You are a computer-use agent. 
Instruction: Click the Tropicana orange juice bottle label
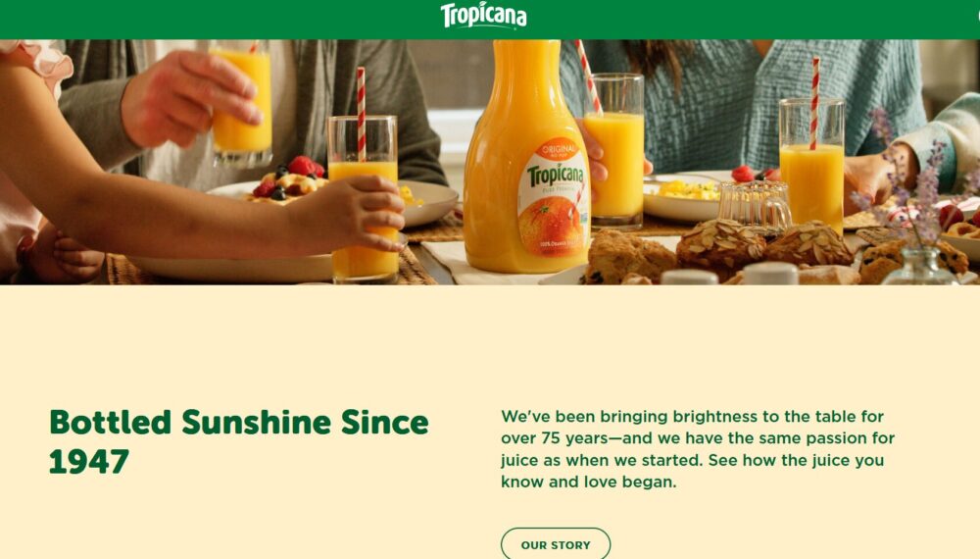553,197
